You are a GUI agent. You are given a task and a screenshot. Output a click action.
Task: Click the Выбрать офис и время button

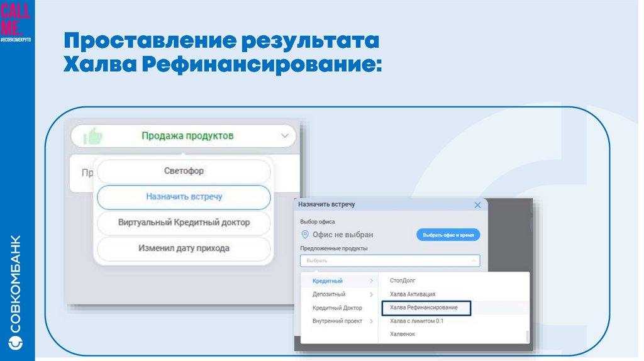click(448, 235)
